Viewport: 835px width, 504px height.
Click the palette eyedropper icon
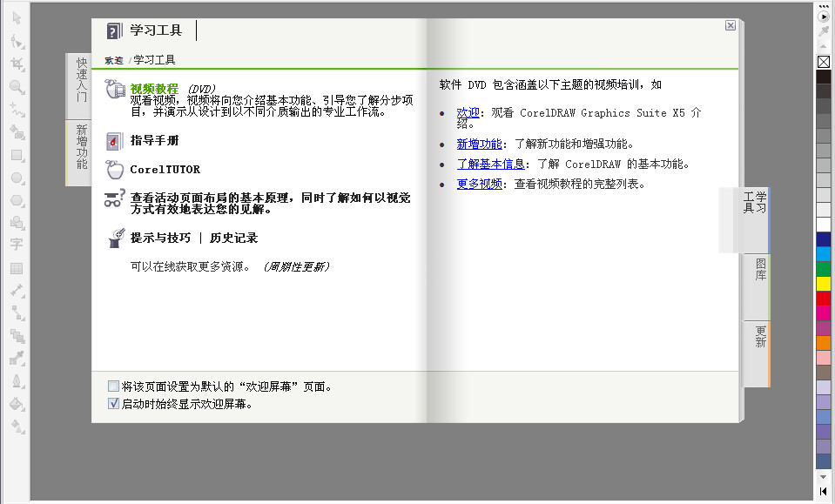click(x=824, y=31)
